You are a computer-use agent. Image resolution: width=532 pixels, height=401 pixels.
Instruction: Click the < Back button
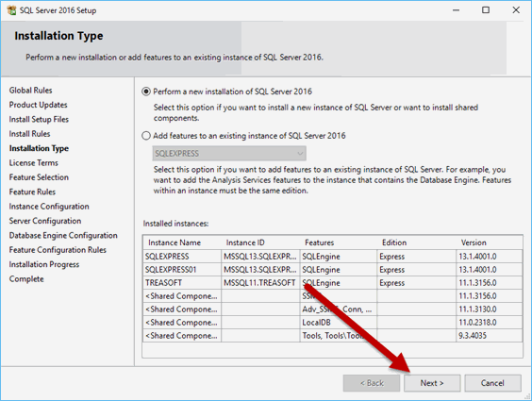pos(372,383)
